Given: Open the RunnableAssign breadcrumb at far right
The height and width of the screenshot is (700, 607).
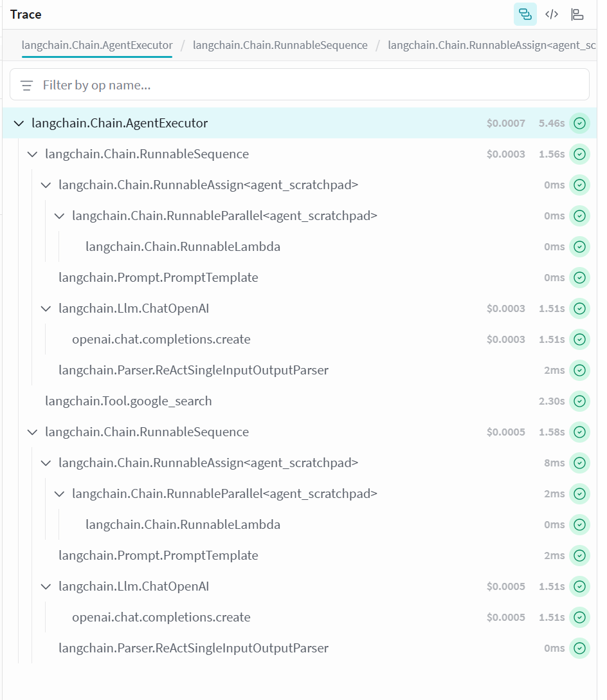Looking at the screenshot, I should [x=492, y=45].
